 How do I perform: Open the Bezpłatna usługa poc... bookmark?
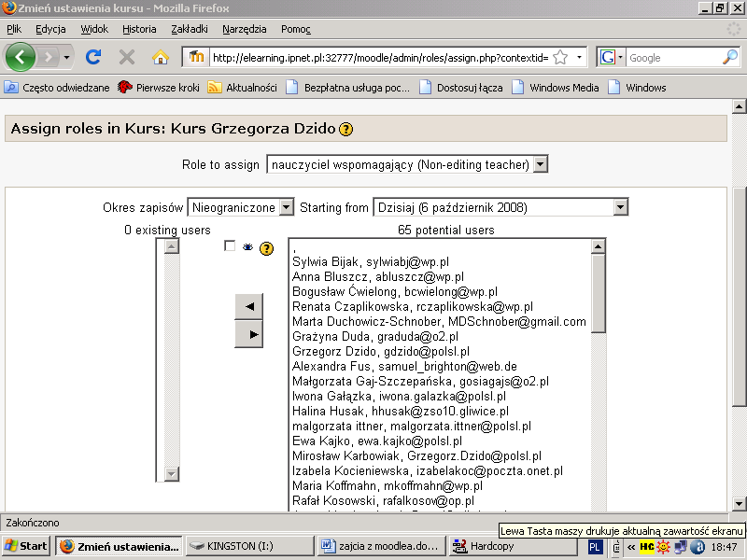click(x=347, y=88)
